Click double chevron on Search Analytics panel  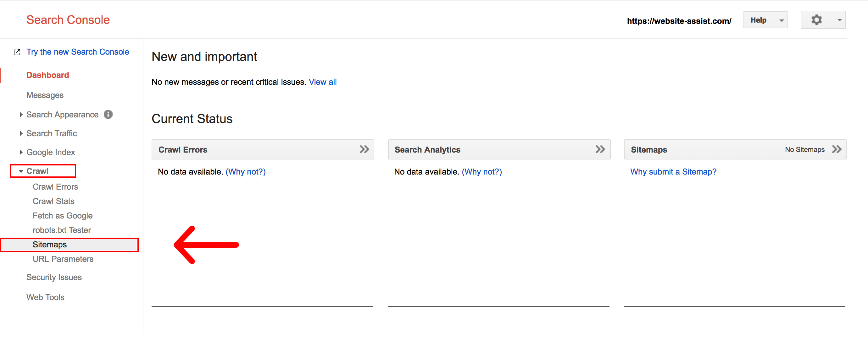point(600,149)
